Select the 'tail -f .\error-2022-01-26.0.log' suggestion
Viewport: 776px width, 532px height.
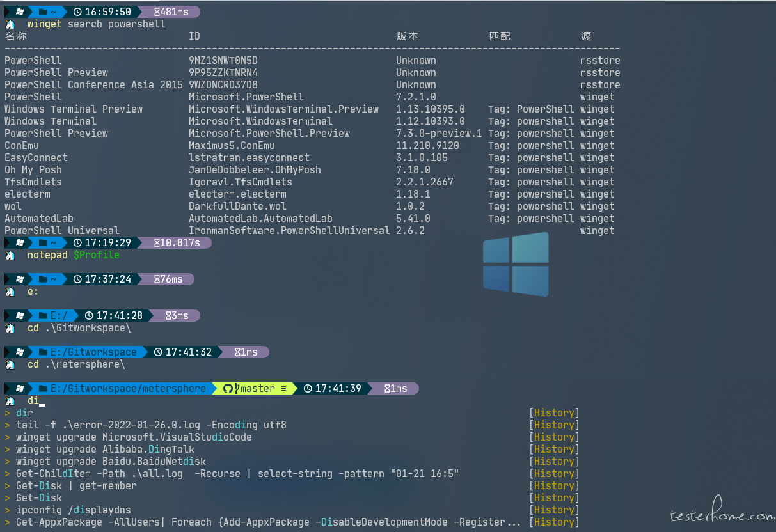point(151,425)
